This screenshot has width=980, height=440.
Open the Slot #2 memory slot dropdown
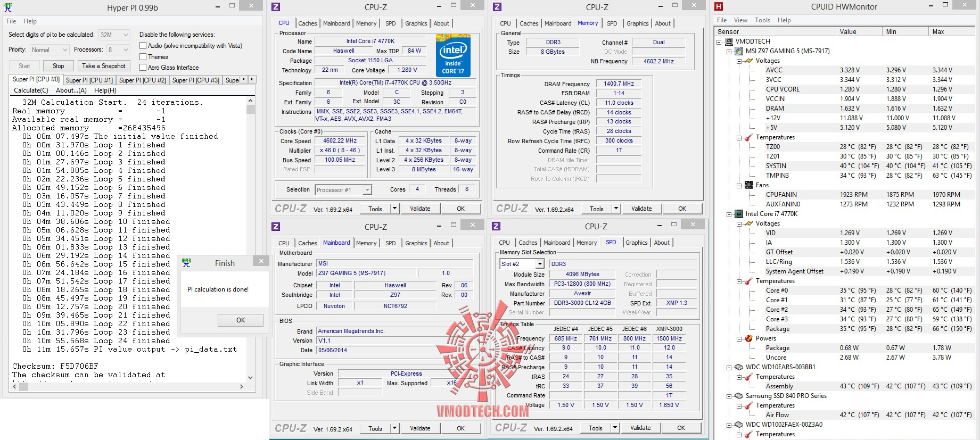[522, 264]
